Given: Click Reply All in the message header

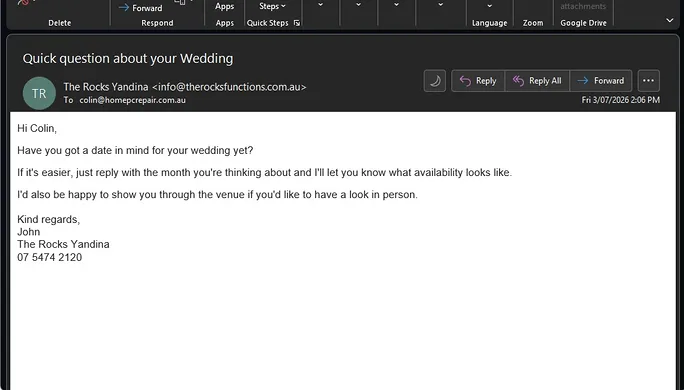Looking at the screenshot, I should (537, 81).
